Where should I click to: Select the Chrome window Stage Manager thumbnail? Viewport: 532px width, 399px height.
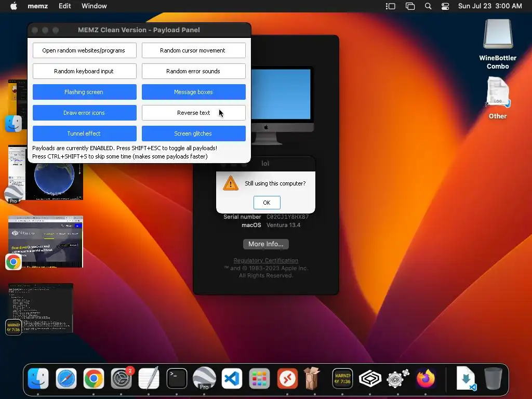coord(46,242)
